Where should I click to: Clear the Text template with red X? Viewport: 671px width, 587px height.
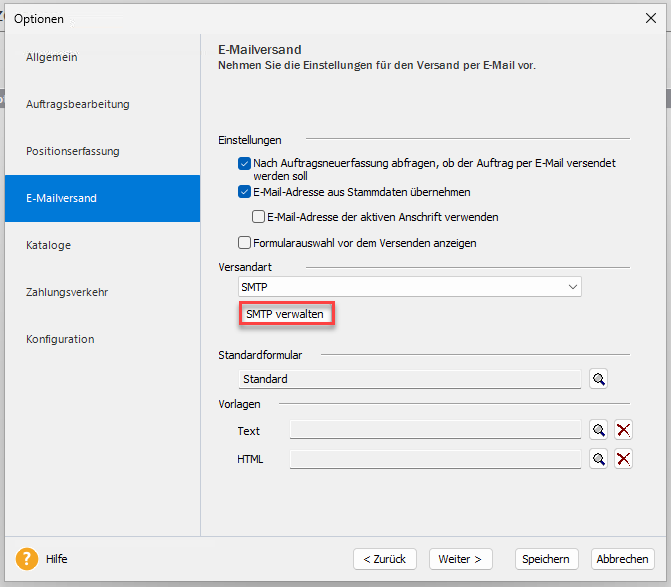(623, 430)
